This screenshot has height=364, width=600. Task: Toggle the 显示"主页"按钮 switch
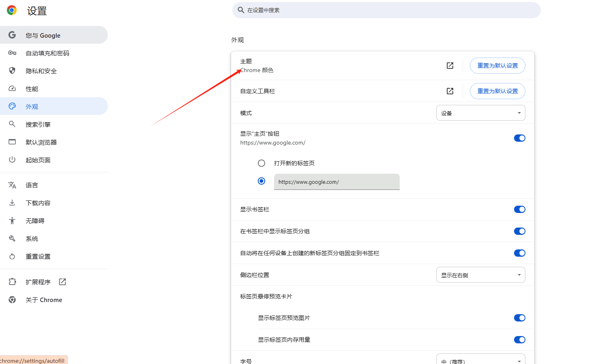pos(520,138)
